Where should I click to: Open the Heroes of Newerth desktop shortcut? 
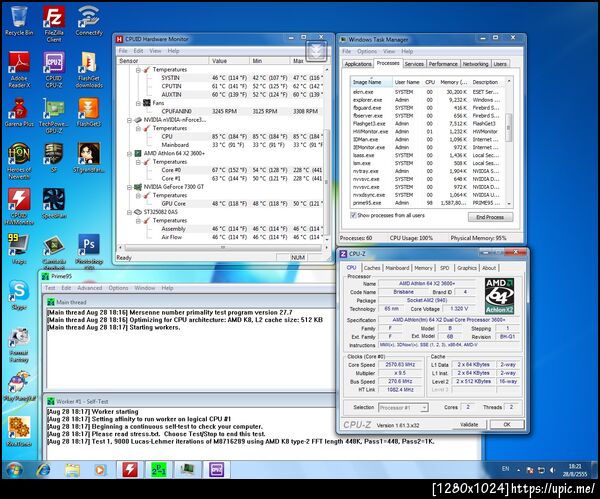(x=19, y=161)
